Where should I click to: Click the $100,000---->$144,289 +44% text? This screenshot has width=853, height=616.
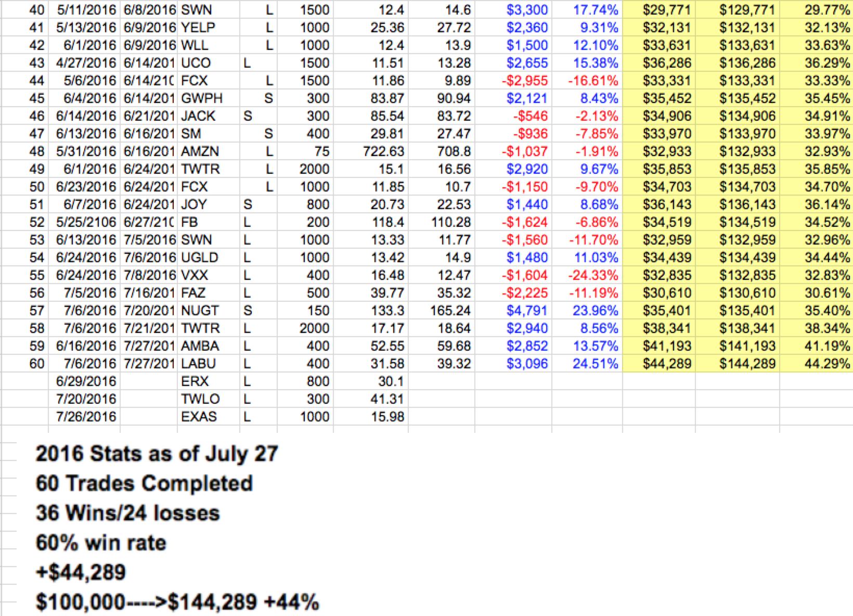point(177,602)
